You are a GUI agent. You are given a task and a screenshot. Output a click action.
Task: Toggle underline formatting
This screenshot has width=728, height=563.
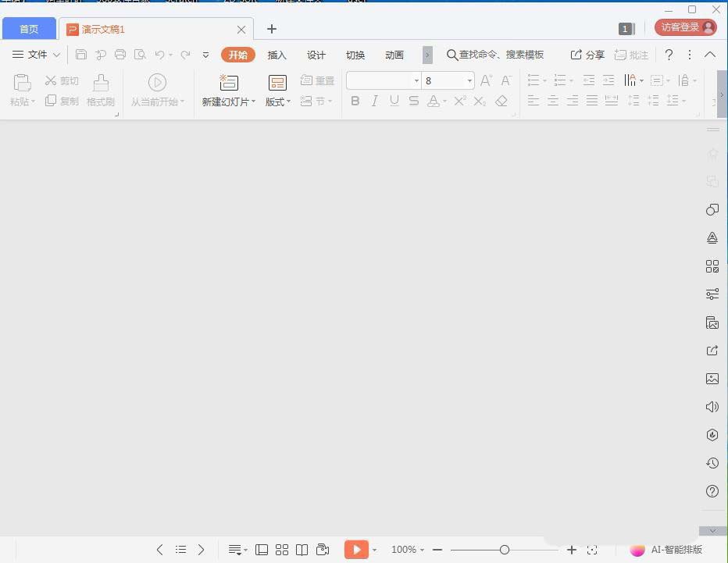tap(394, 101)
